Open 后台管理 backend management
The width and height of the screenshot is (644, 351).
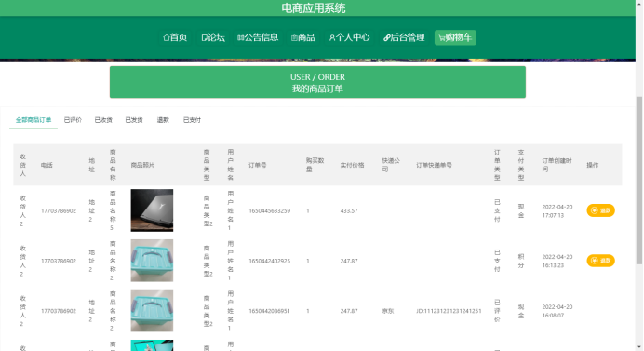404,37
